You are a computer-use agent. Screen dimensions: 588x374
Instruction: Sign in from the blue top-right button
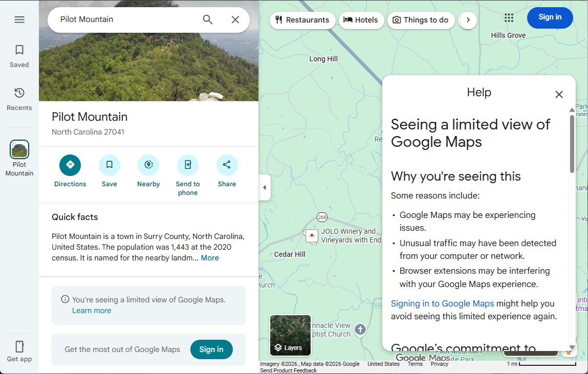click(550, 17)
